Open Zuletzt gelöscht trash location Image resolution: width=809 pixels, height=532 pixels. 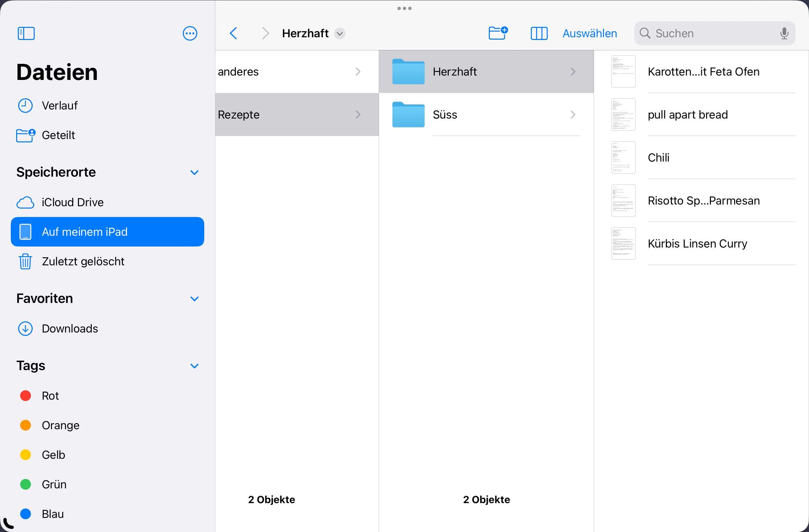pos(83,261)
